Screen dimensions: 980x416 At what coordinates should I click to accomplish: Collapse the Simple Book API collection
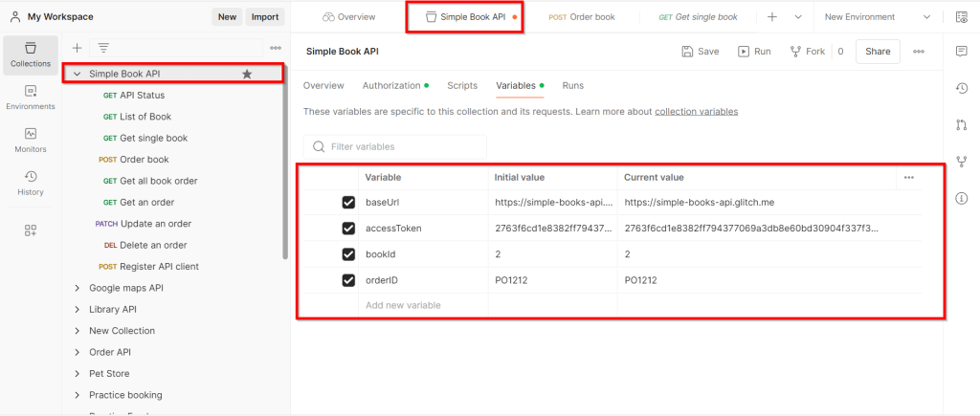click(78, 74)
